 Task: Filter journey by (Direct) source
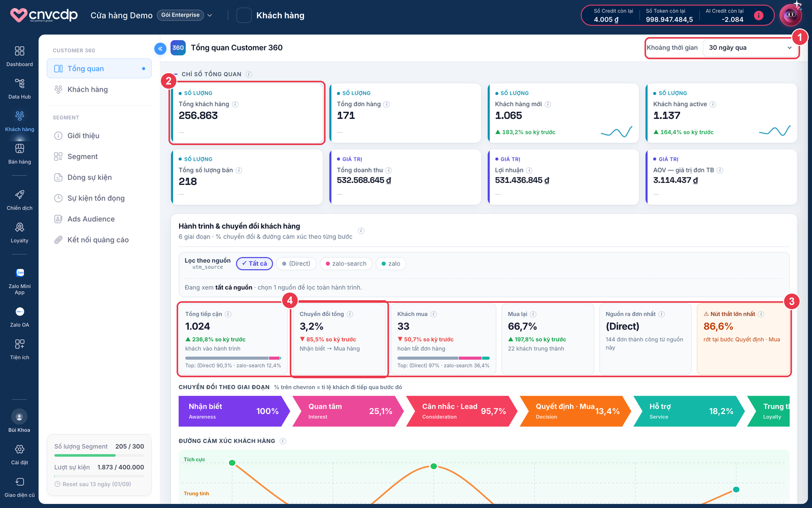click(296, 264)
